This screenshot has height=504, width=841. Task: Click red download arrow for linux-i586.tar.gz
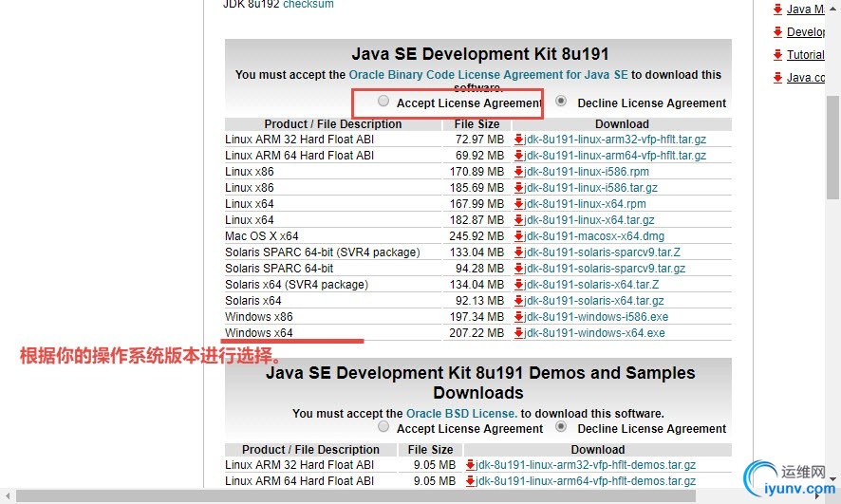pos(518,188)
